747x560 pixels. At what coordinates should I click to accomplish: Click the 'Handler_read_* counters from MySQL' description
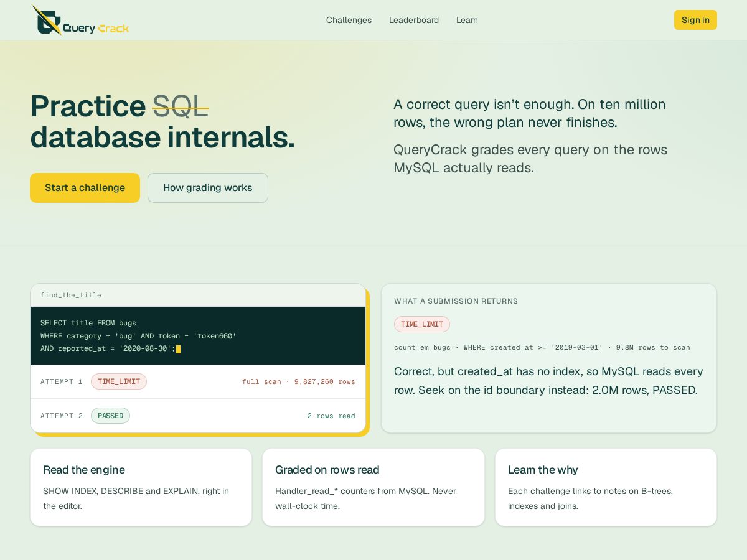coord(366,498)
